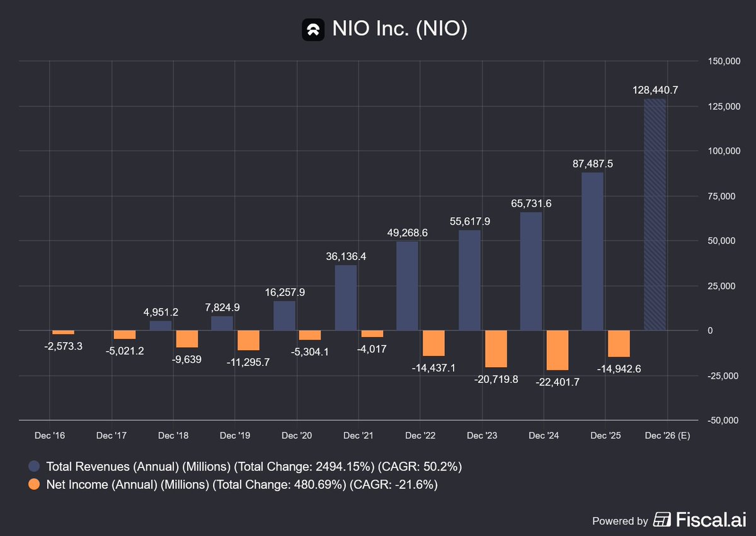Click the NIO logo icon in title
756x536 pixels.
click(313, 29)
